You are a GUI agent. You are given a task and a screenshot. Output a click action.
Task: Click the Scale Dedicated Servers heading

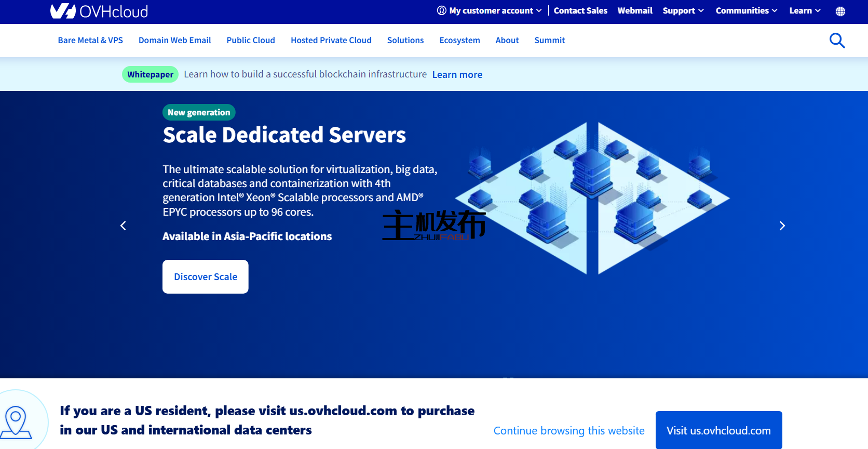[284, 135]
